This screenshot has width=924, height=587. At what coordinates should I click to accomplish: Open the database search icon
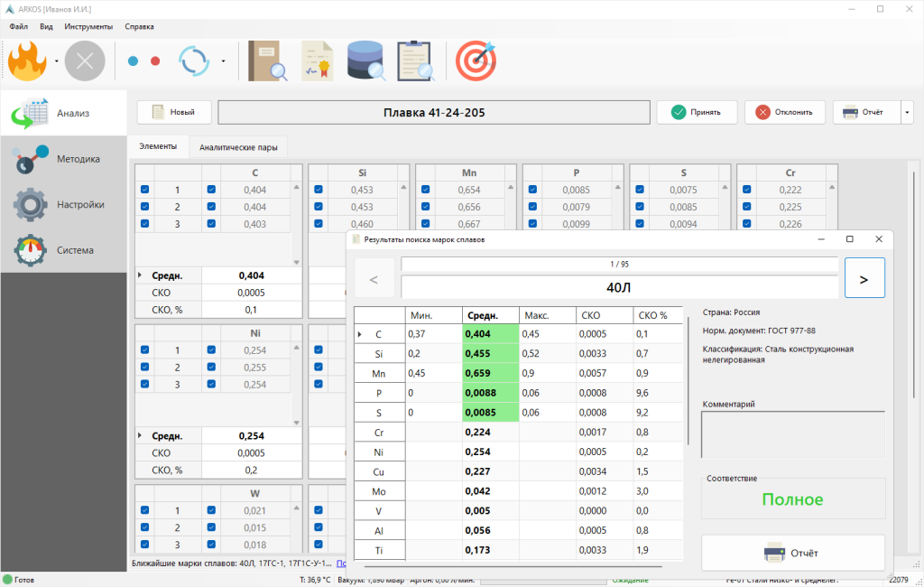pos(366,61)
